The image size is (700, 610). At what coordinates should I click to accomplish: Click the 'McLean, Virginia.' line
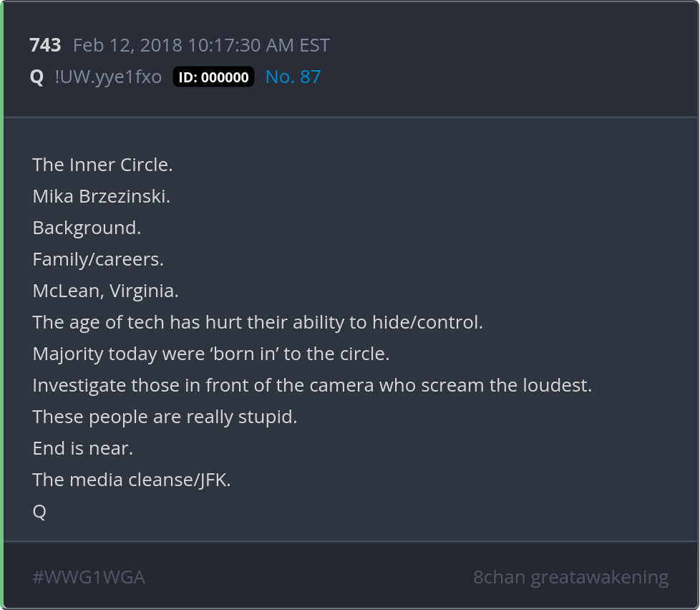click(105, 291)
